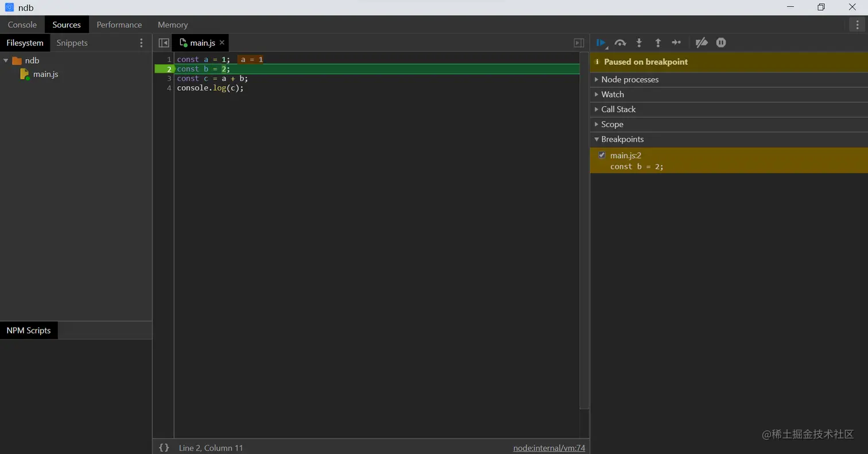Click line number 3 in the gutter
The width and height of the screenshot is (868, 454).
[x=169, y=79]
